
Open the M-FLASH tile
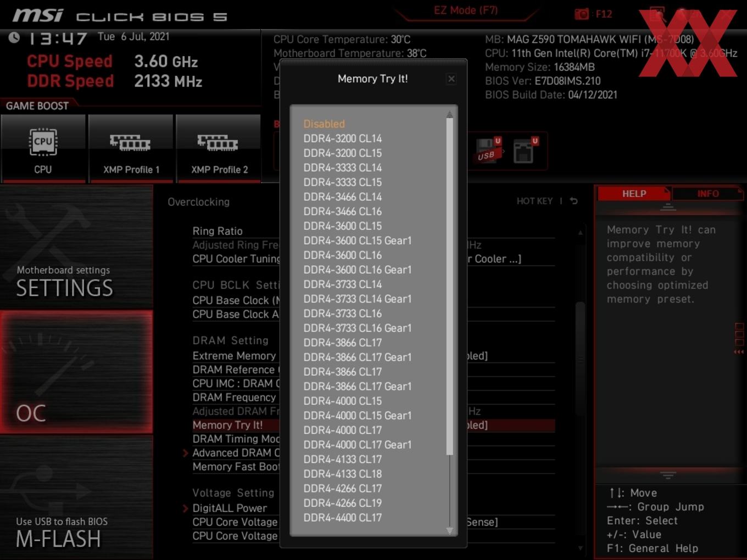click(x=76, y=497)
